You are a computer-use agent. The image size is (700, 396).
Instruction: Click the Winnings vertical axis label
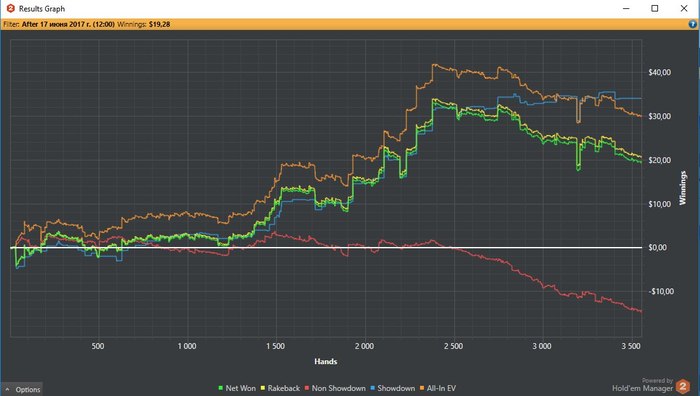coord(683,188)
